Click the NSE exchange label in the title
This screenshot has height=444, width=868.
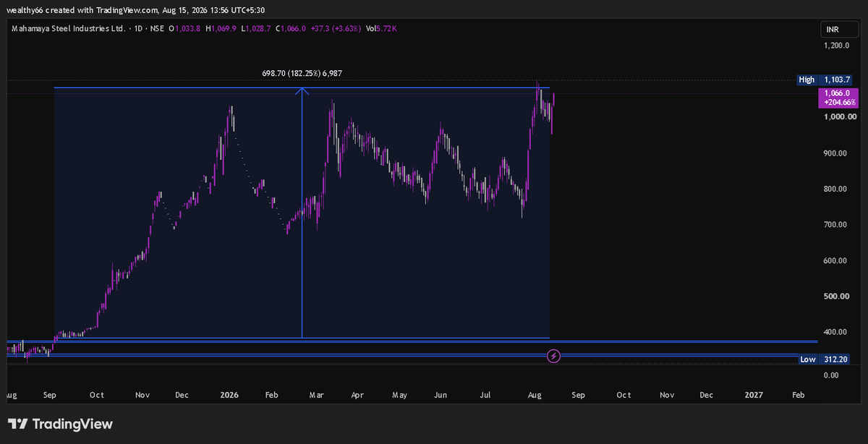pos(156,28)
